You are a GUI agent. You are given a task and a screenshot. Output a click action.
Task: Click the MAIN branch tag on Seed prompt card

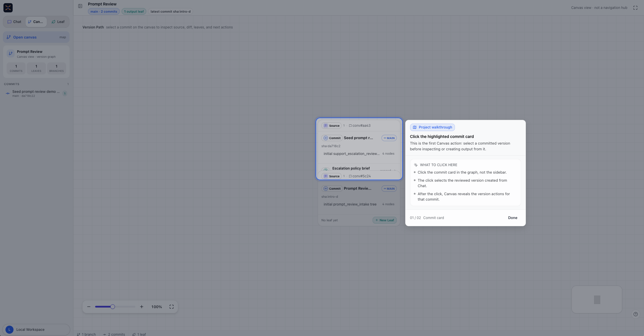pyautogui.click(x=389, y=138)
